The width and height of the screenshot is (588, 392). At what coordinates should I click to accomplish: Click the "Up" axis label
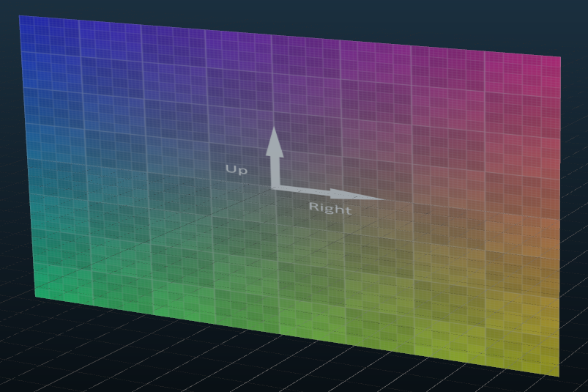click(237, 169)
